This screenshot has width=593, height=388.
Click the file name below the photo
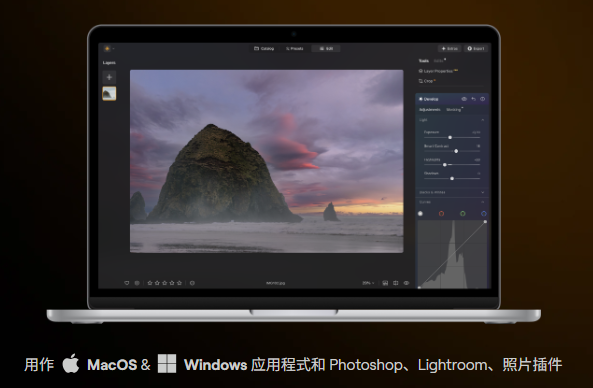click(276, 283)
